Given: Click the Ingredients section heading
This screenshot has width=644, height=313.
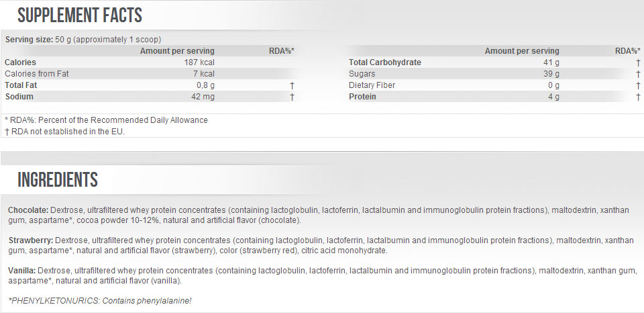Looking at the screenshot, I should click(58, 179).
